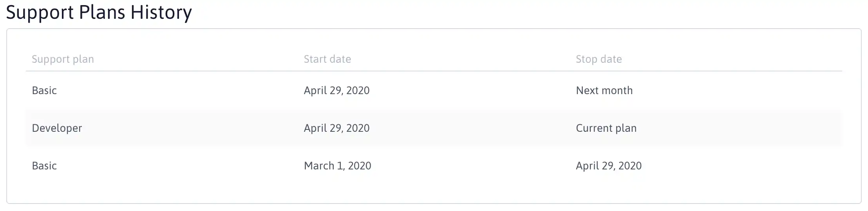The width and height of the screenshot is (868, 211).
Task: Click the word History in the page title
Action: [x=161, y=13]
